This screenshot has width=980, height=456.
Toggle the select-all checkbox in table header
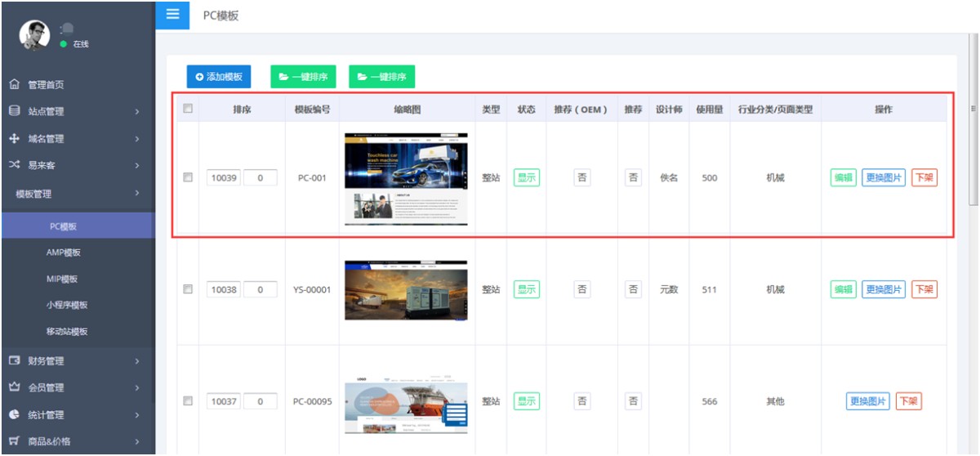click(x=188, y=109)
